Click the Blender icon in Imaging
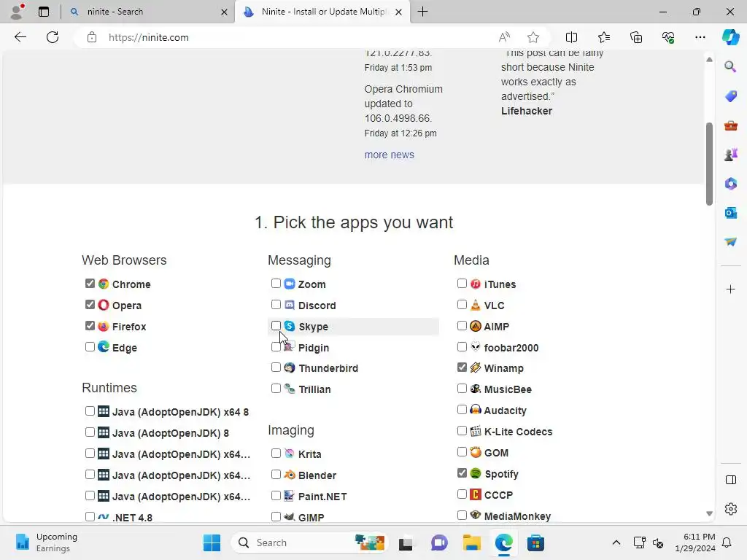This screenshot has width=747, height=560. (x=290, y=475)
